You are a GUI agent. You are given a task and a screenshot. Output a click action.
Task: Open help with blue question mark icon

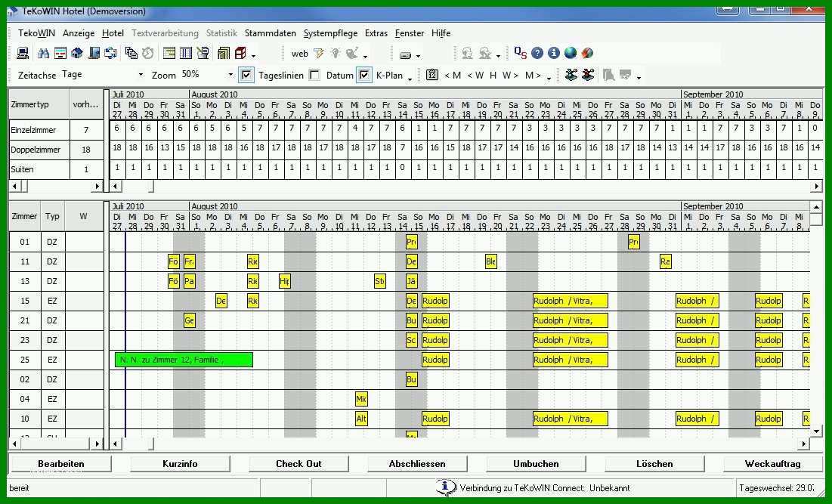(x=537, y=53)
